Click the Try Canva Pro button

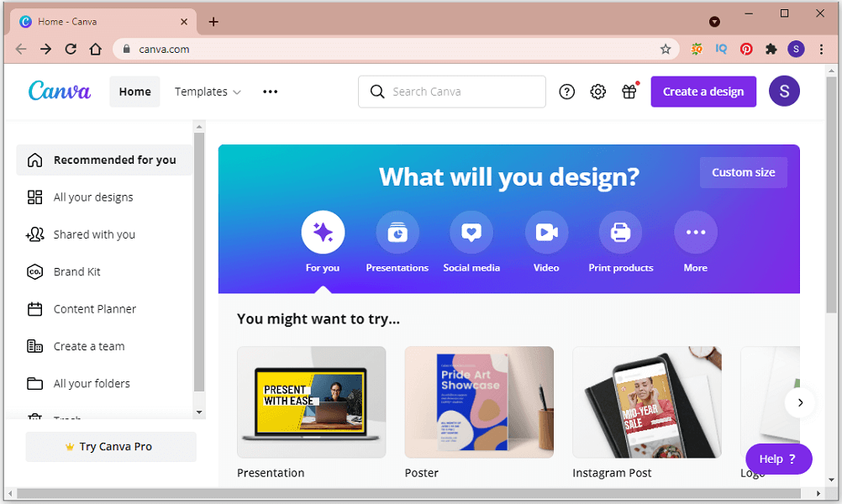click(111, 447)
